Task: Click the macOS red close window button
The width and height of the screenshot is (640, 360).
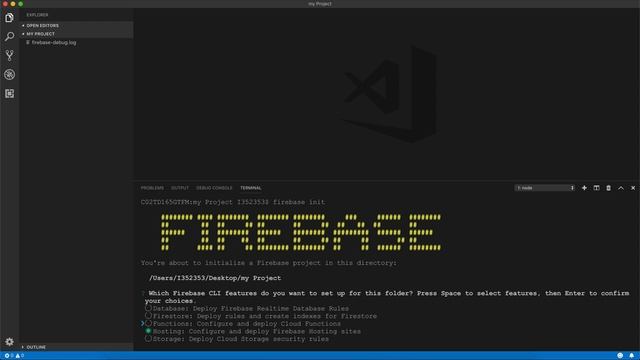Action: point(5,4)
